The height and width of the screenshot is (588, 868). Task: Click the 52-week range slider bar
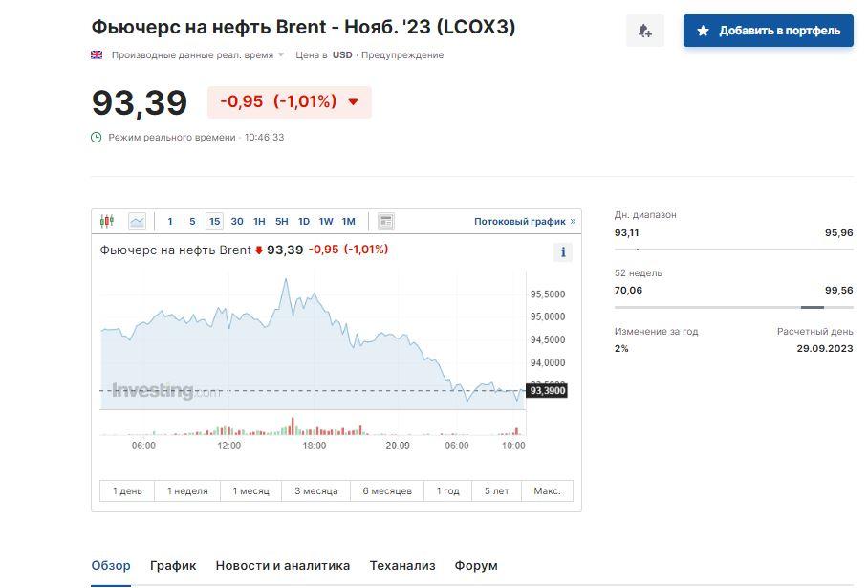tap(733, 307)
